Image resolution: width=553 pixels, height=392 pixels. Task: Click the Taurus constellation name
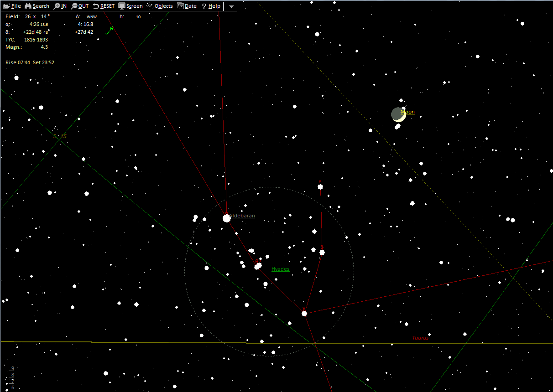click(420, 338)
